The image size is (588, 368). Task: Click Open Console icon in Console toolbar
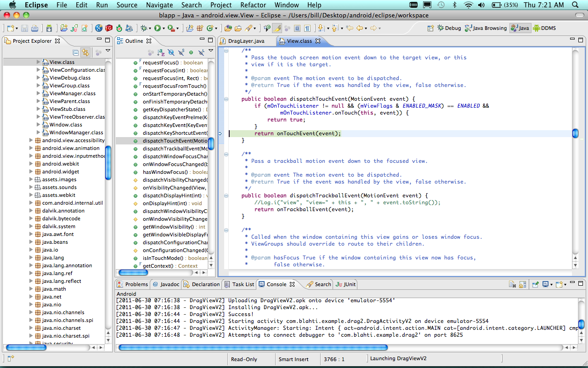click(x=559, y=284)
